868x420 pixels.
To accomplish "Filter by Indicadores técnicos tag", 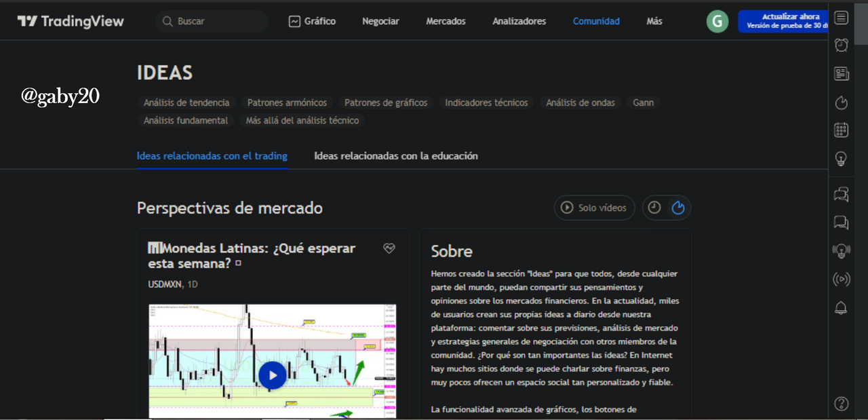I will click(486, 103).
